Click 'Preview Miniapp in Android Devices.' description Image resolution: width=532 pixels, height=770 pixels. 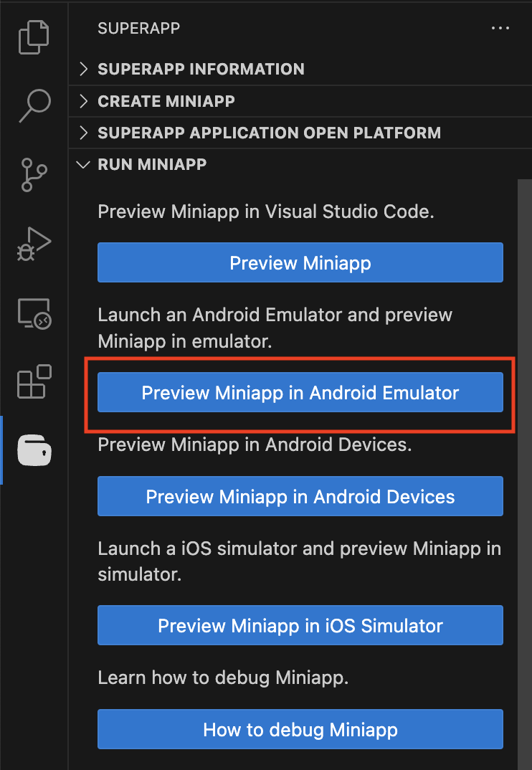click(255, 445)
